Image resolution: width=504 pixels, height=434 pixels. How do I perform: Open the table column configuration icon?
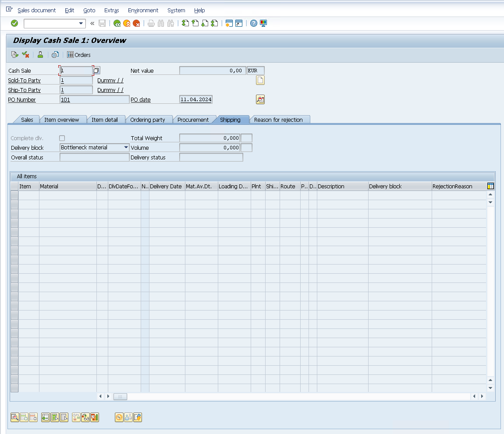pos(490,186)
